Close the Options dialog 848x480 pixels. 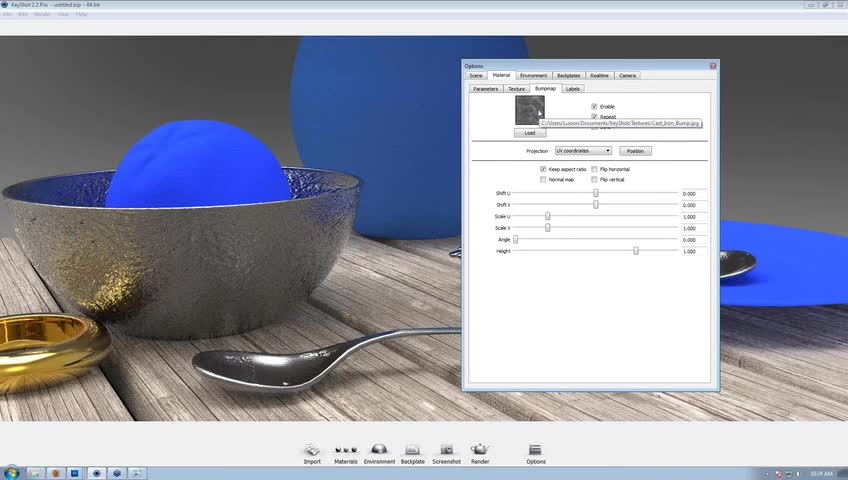point(713,66)
